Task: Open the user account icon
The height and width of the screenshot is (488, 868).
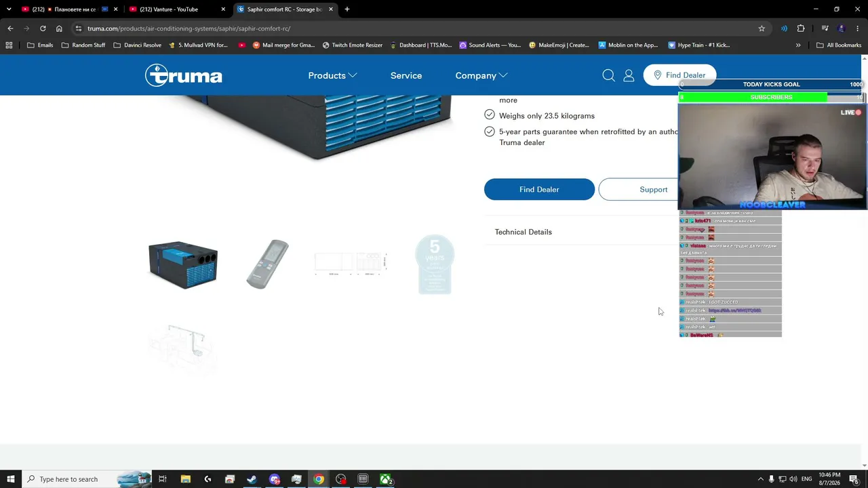Action: pos(629,75)
